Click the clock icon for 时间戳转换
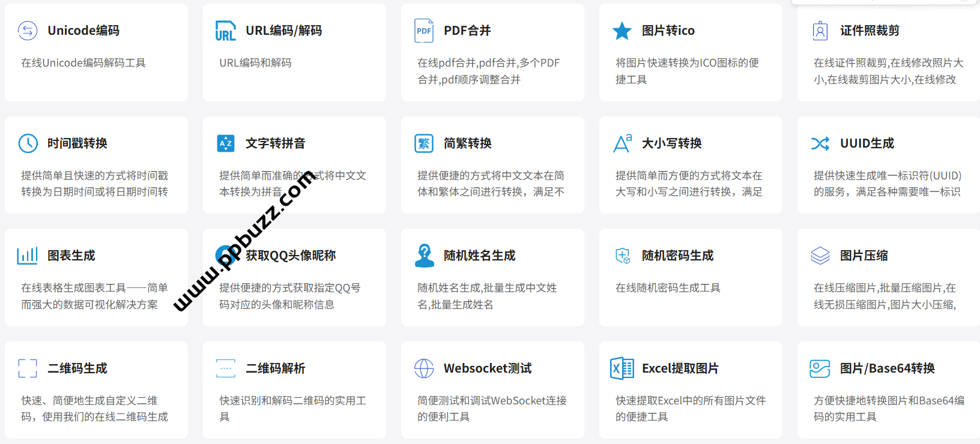The image size is (980, 444). click(x=28, y=143)
